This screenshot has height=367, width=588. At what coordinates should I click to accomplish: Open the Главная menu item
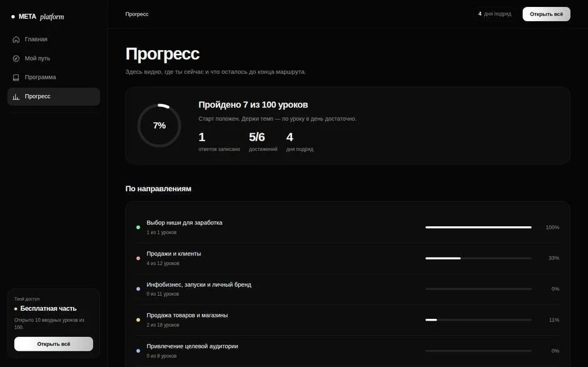(54, 39)
